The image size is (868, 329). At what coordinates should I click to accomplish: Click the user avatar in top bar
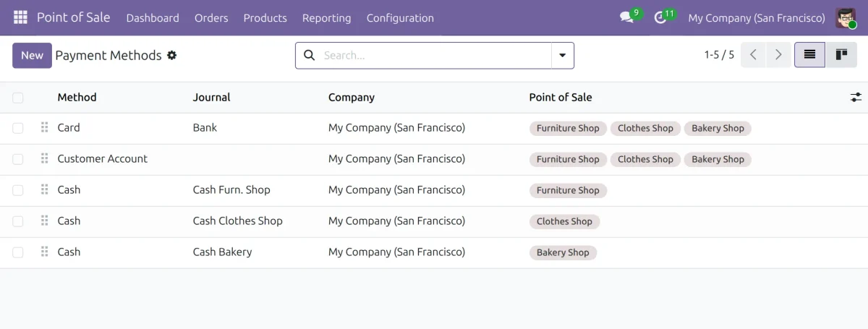click(x=846, y=18)
